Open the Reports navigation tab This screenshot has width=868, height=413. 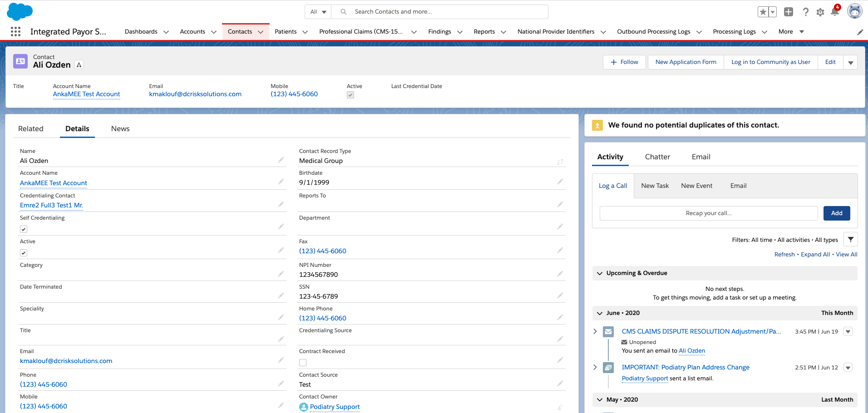tap(484, 31)
